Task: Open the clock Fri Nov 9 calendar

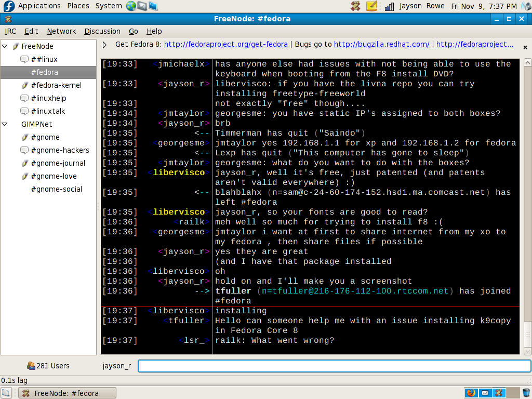Action: [484, 6]
